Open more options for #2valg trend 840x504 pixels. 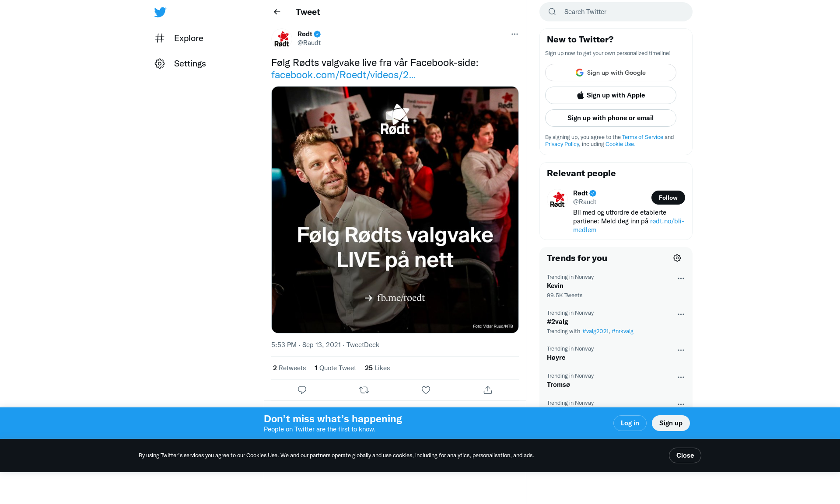[681, 314]
